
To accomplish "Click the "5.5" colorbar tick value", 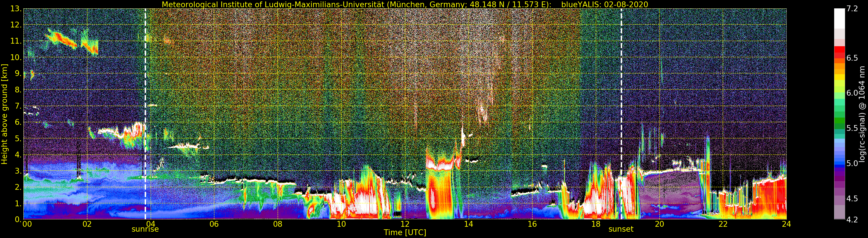I will [852, 128].
